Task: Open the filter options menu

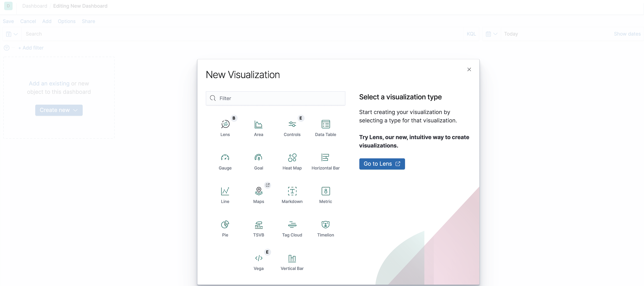Action: [6, 48]
